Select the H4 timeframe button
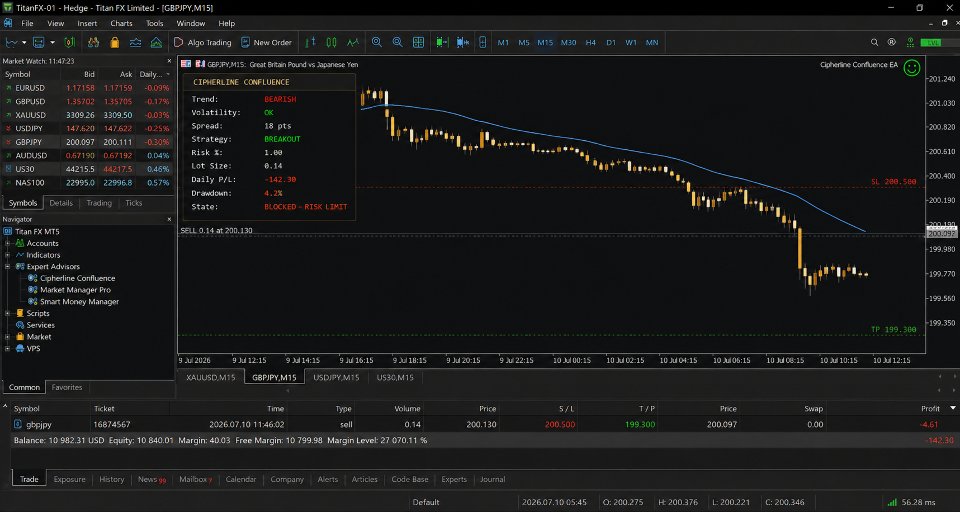Viewport: 960px width, 512px height. coord(590,42)
